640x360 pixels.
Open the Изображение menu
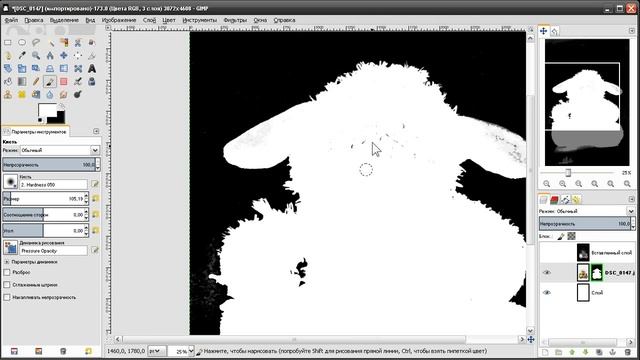pos(119,20)
